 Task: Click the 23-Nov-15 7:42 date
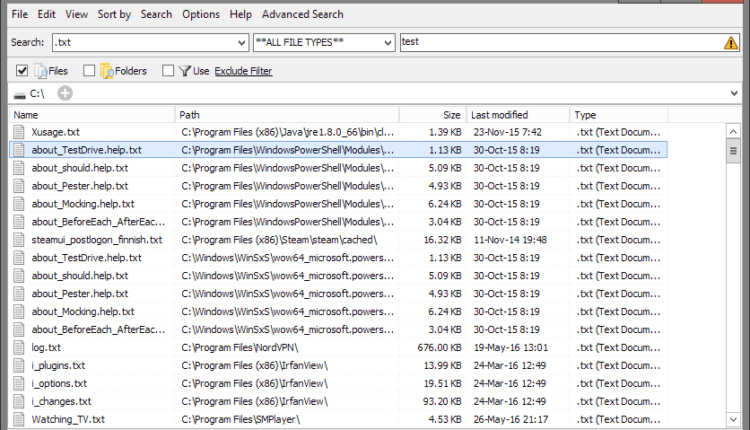coord(507,132)
